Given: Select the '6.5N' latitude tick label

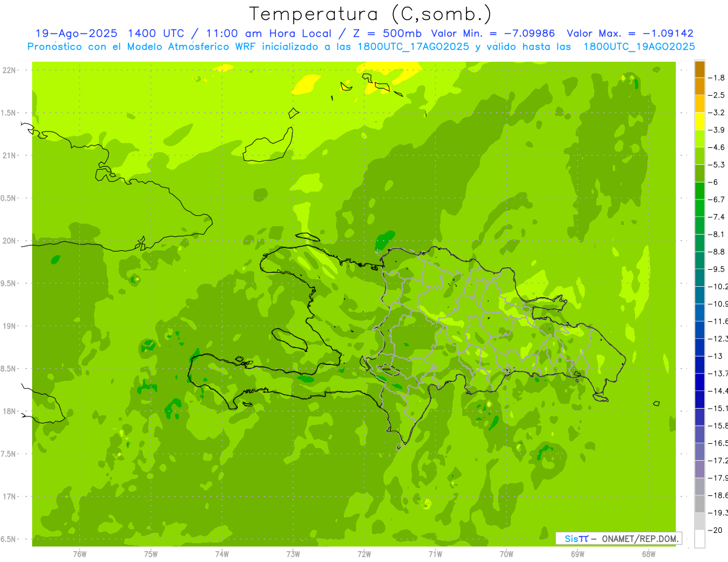Looking at the screenshot, I should point(9,540).
